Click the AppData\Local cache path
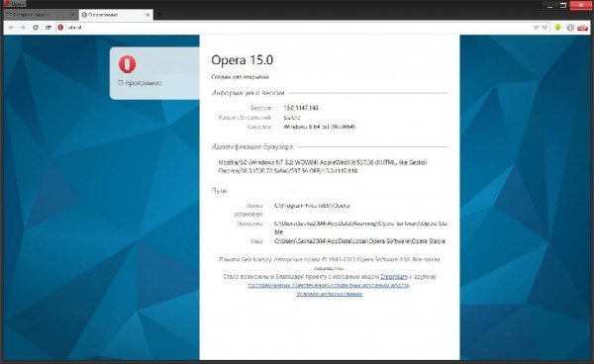 [x=360, y=241]
